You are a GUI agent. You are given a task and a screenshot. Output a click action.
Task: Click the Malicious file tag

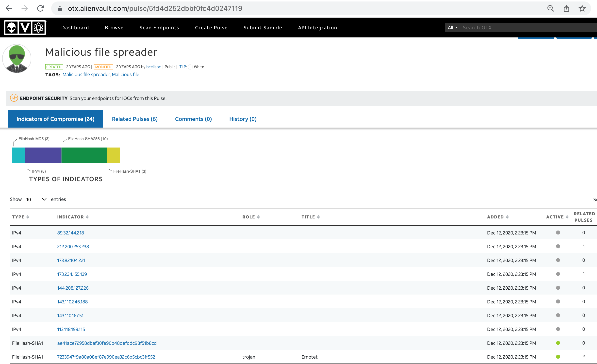(126, 74)
